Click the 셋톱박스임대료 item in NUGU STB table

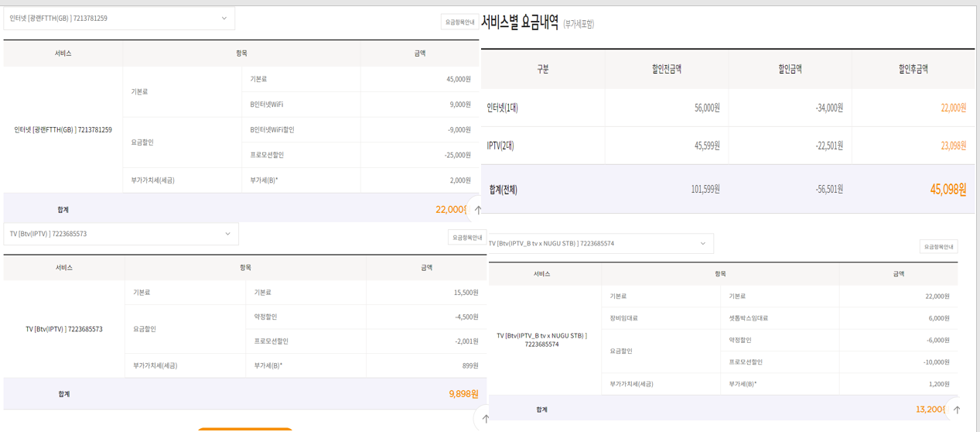tap(748, 318)
